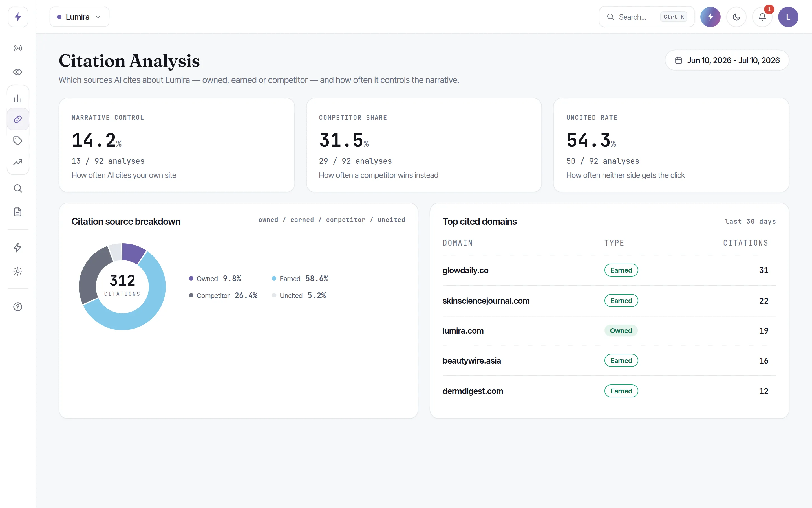Viewport: 812px width, 508px height.
Task: Select the Competitor gray legend dot
Action: tap(191, 295)
